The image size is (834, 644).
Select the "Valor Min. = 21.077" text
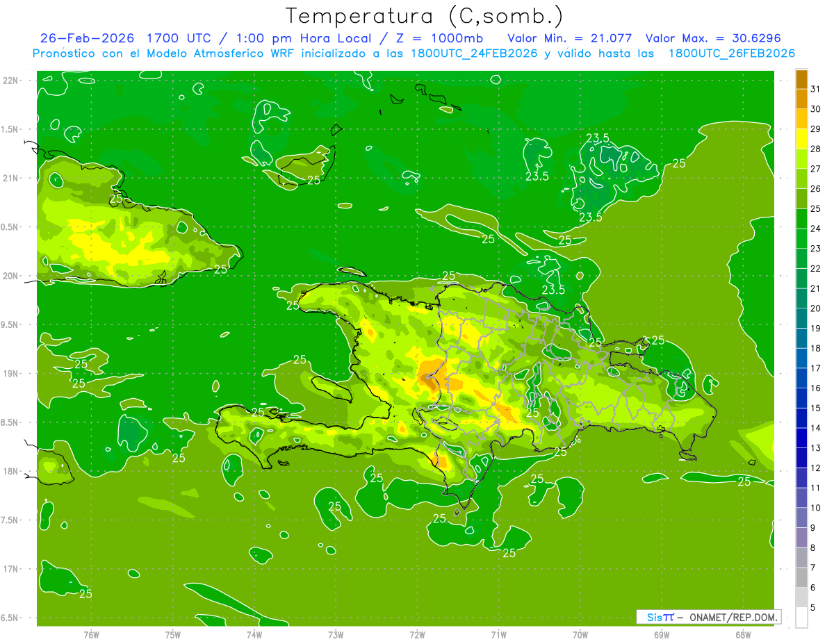[570, 38]
